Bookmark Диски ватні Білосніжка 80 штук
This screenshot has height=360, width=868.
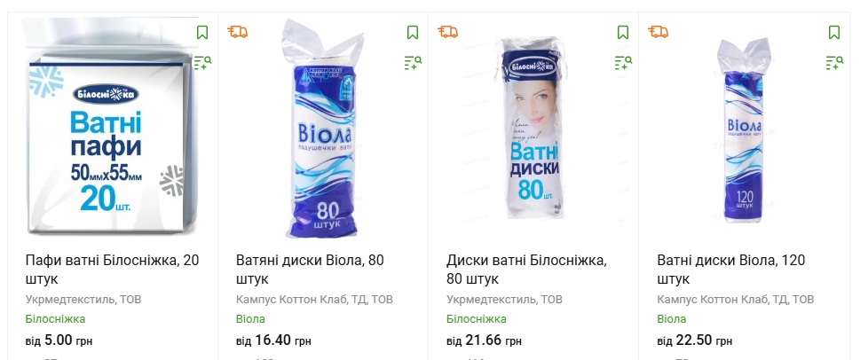[623, 33]
